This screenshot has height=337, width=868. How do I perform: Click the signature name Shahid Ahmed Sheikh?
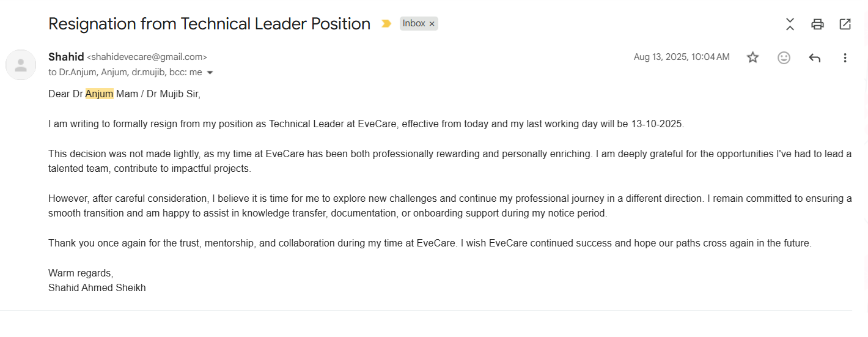click(x=97, y=287)
